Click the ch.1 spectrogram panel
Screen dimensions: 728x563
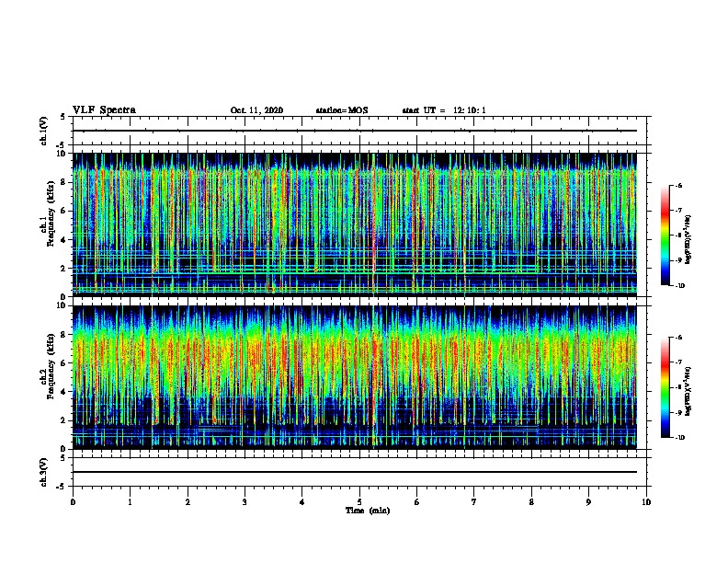pos(355,224)
